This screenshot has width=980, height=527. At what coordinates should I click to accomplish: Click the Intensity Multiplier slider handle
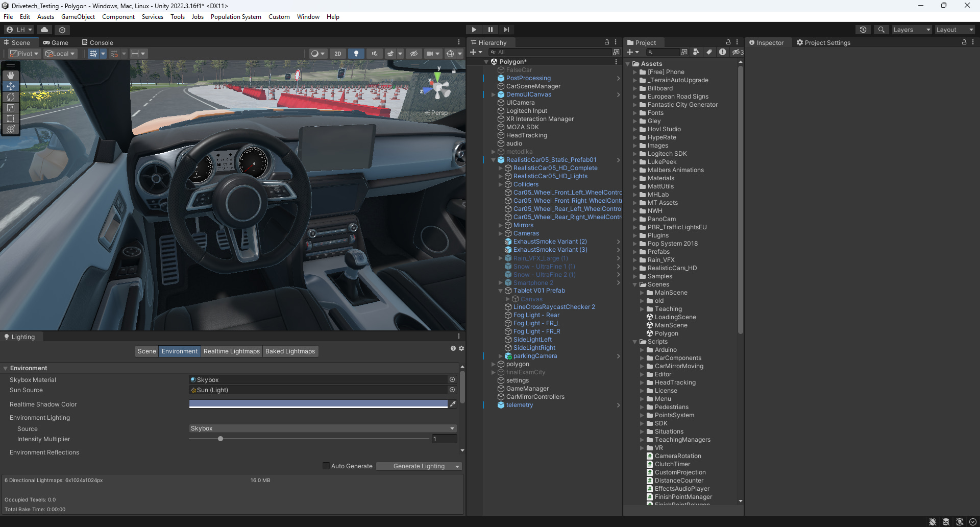point(220,439)
